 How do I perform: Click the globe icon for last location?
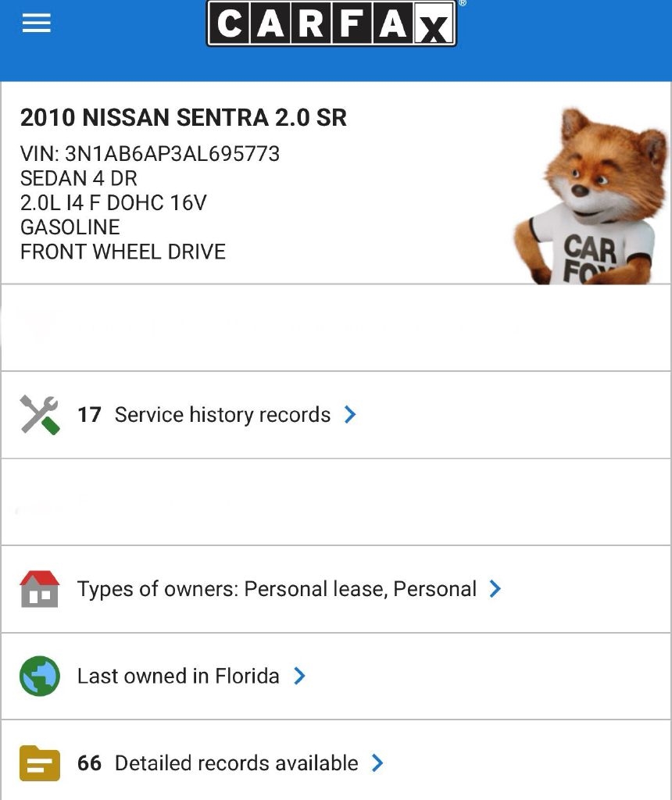[39, 676]
